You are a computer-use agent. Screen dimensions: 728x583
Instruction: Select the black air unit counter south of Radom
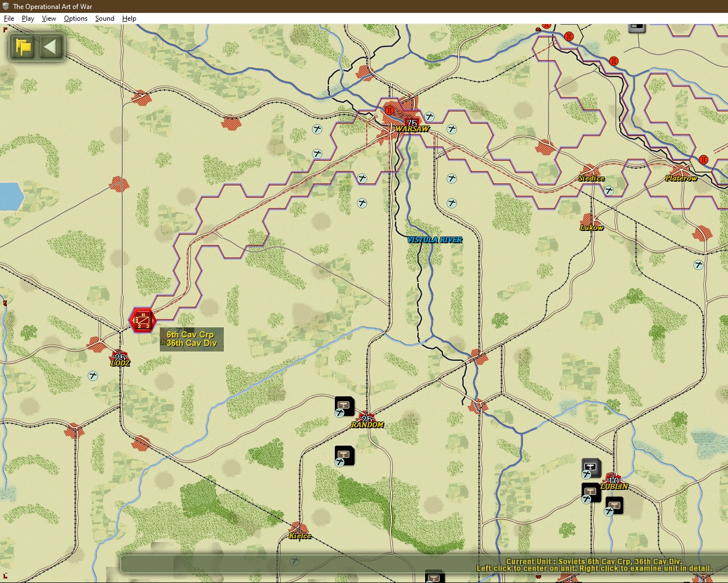click(x=344, y=455)
